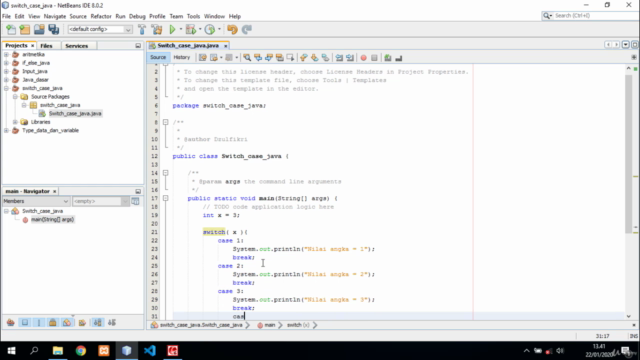Click the Comment code icon

[388, 58]
